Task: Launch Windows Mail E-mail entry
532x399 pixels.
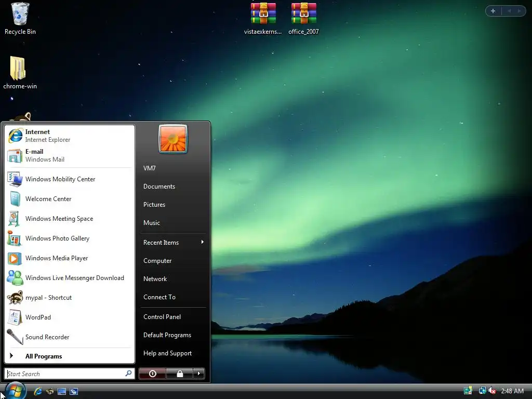Action: coord(70,155)
